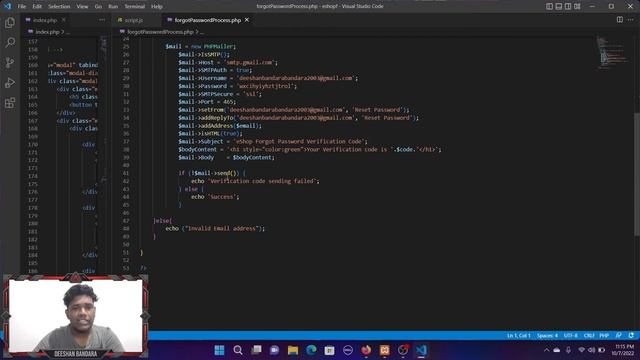Open the Explorer view in activity bar
640x360 pixels.
pyautogui.click(x=10, y=23)
